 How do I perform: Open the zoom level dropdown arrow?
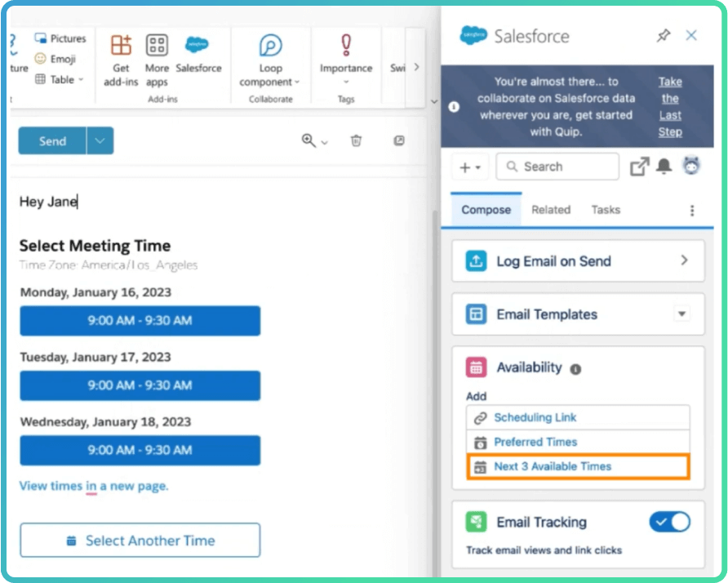tap(325, 143)
